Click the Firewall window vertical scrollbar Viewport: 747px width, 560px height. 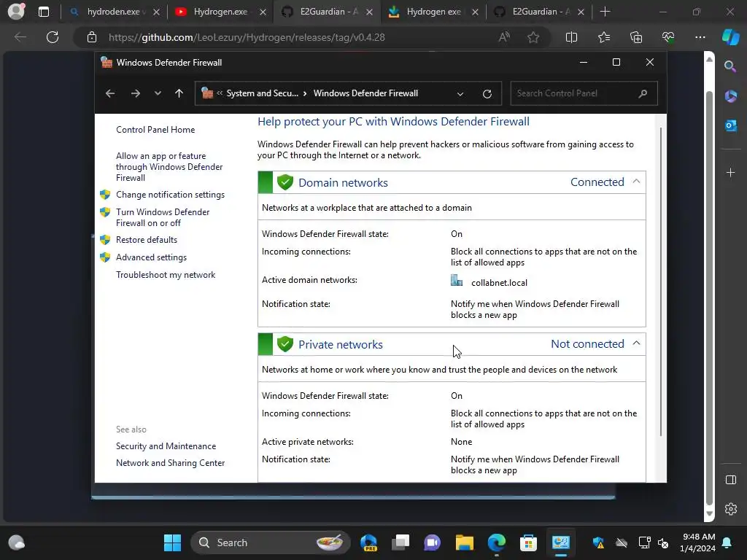[x=661, y=281]
